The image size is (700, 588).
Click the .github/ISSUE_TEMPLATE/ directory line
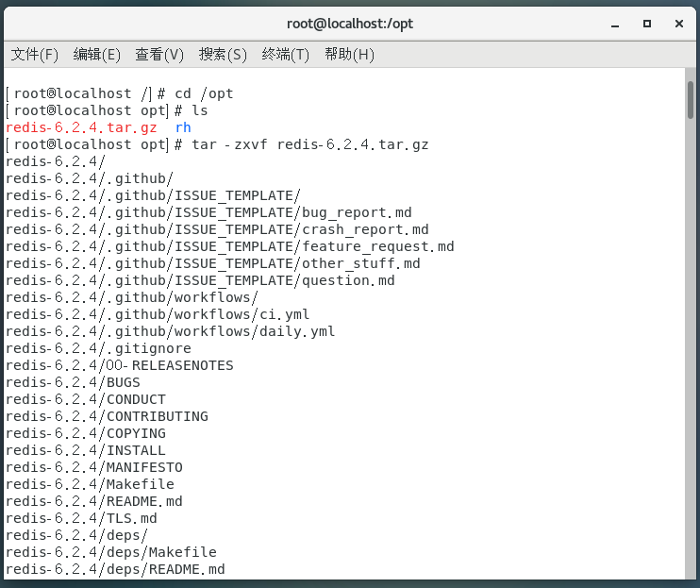click(x=153, y=195)
